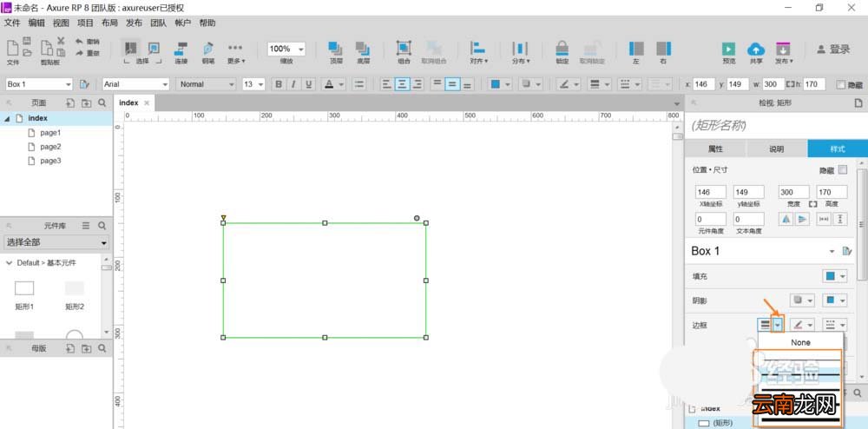Viewport: 868px width, 429px height.
Task: Click the 矩形1 widget in library
Action: (x=24, y=294)
